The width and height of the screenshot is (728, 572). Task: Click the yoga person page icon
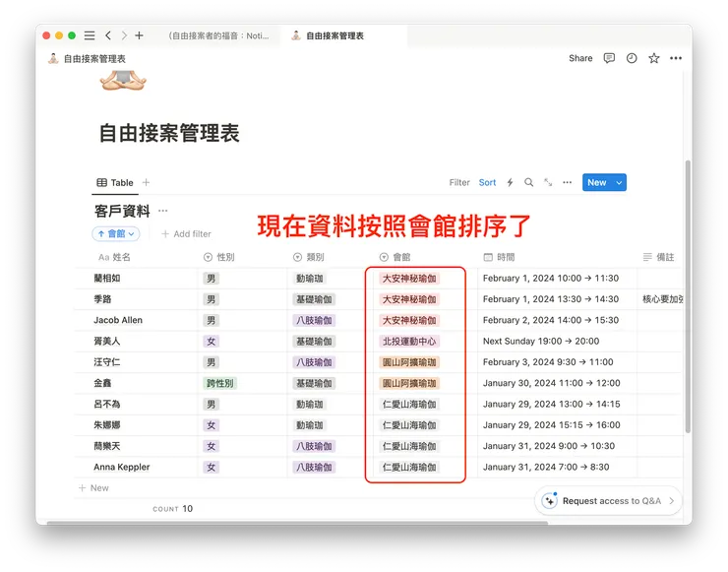click(123, 80)
